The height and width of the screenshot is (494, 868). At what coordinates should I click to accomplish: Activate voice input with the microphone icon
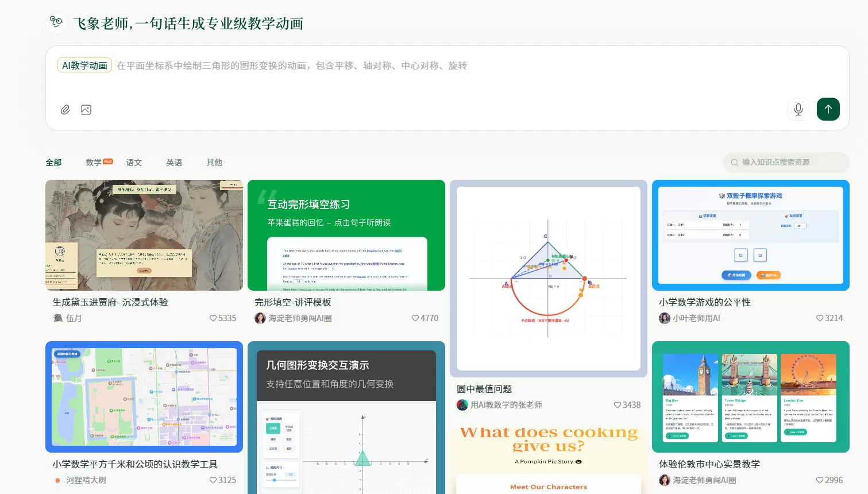click(798, 109)
